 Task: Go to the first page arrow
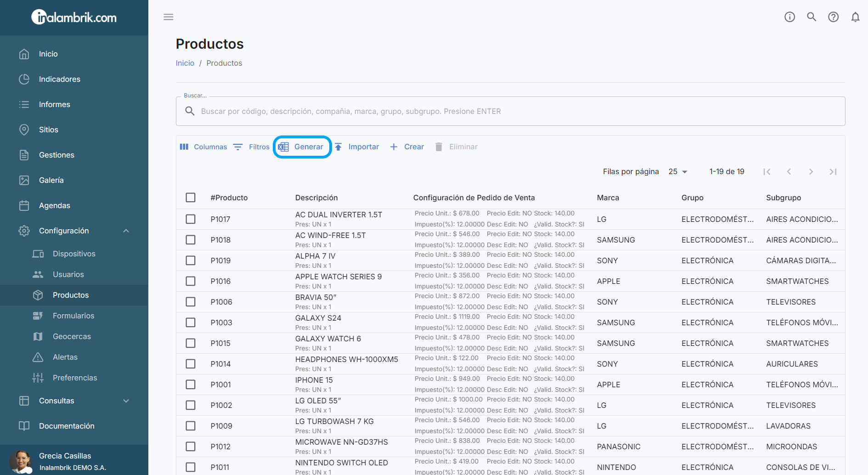[x=767, y=171]
